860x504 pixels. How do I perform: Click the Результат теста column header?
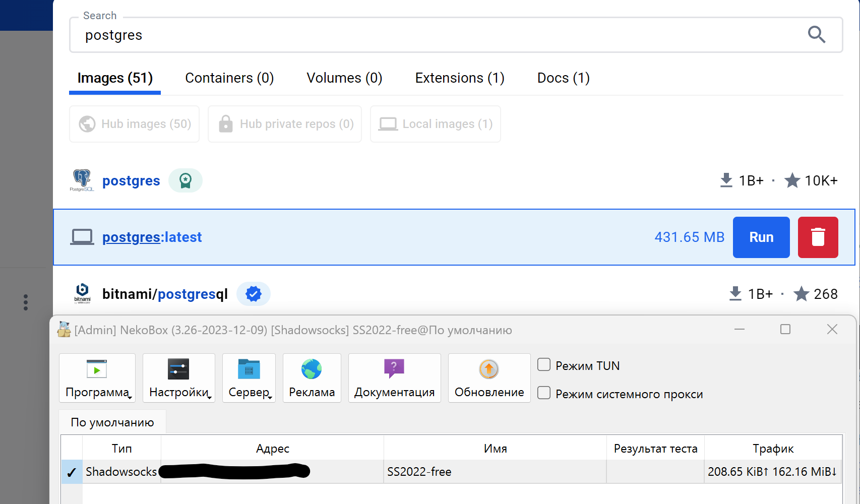click(655, 448)
